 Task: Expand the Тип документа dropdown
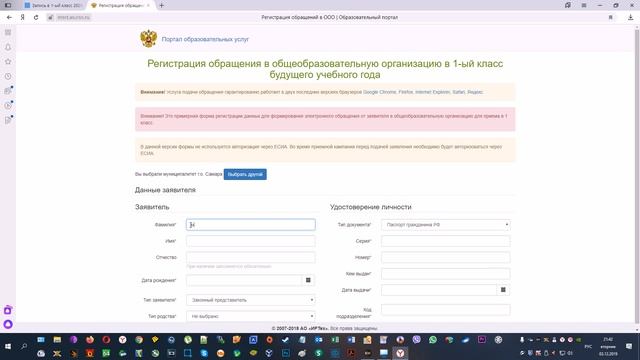(x=445, y=224)
